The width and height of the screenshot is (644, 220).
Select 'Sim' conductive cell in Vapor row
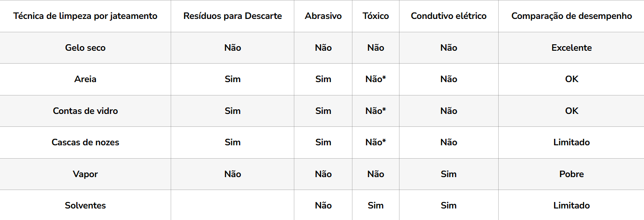449,174
